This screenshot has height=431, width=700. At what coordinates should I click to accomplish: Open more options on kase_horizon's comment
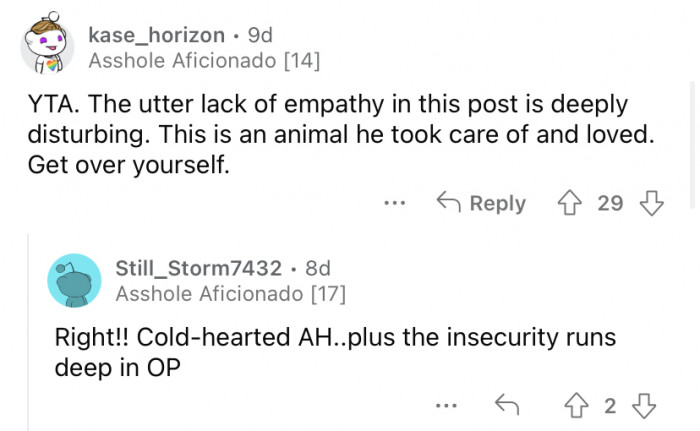[396, 203]
